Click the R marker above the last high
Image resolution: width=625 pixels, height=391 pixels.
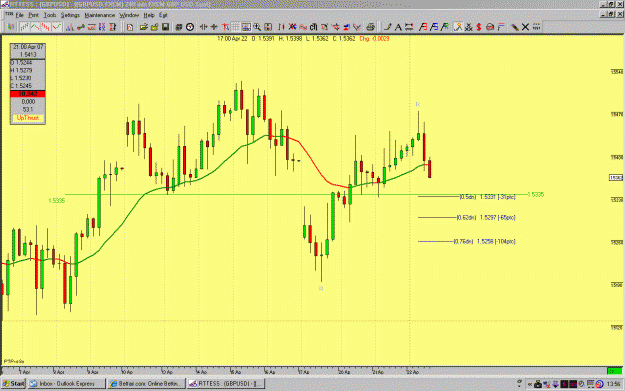click(x=417, y=104)
